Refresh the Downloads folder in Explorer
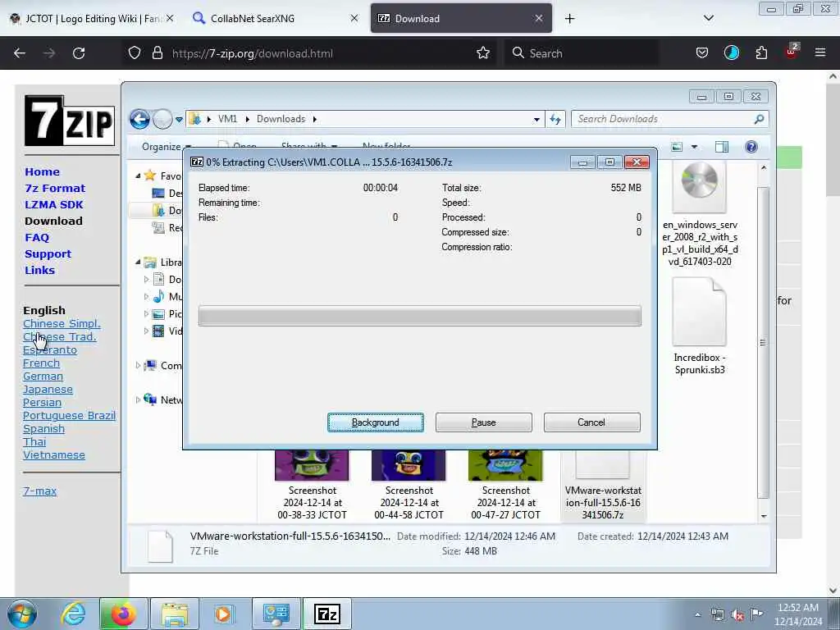The image size is (840, 630). click(x=555, y=120)
